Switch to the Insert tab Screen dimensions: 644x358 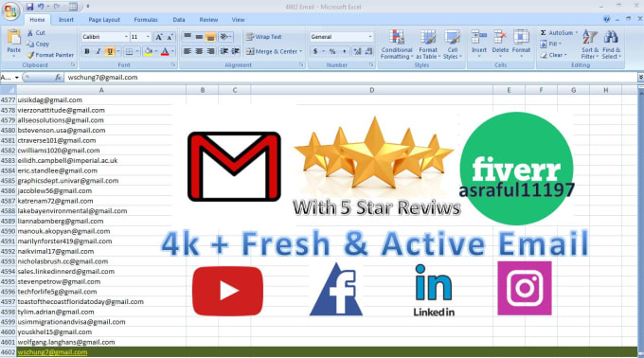point(66,20)
